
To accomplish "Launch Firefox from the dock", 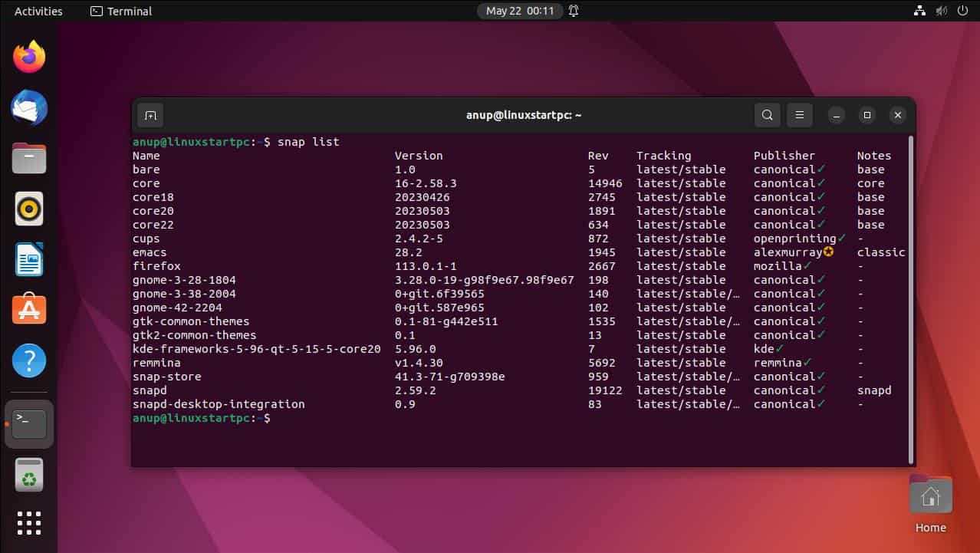I will [28, 56].
